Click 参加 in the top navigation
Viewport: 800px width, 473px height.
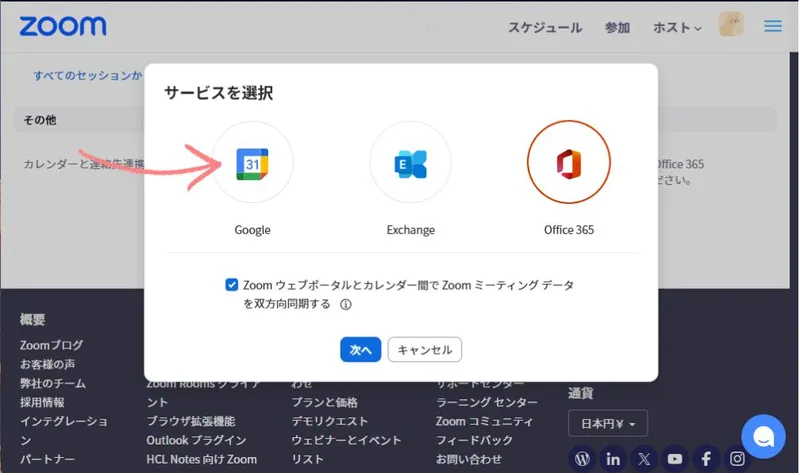617,27
